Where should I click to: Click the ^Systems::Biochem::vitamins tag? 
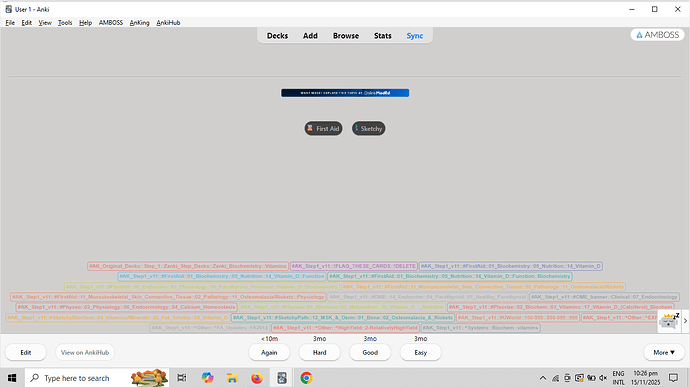coord(481,328)
